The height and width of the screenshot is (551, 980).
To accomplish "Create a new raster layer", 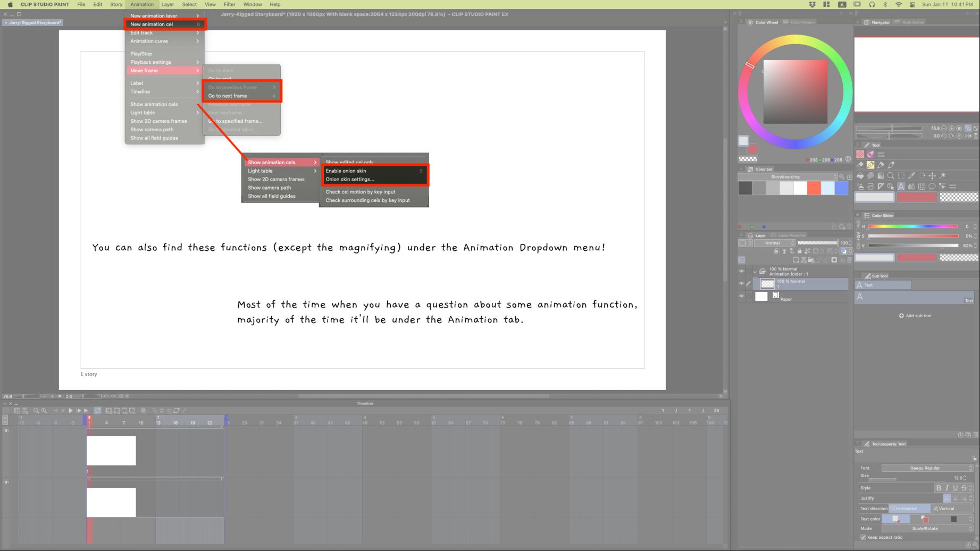I will pos(796,260).
